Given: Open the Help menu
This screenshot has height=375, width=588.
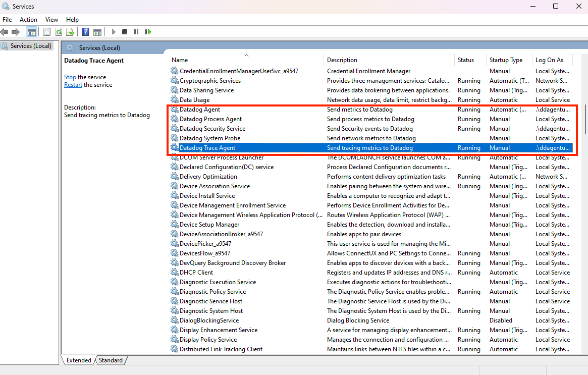Looking at the screenshot, I should click(72, 20).
